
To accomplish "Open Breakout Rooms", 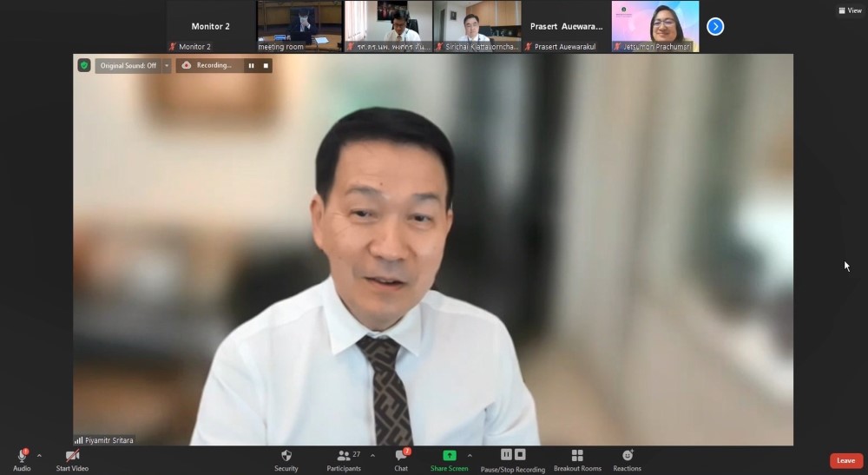I will [577, 456].
